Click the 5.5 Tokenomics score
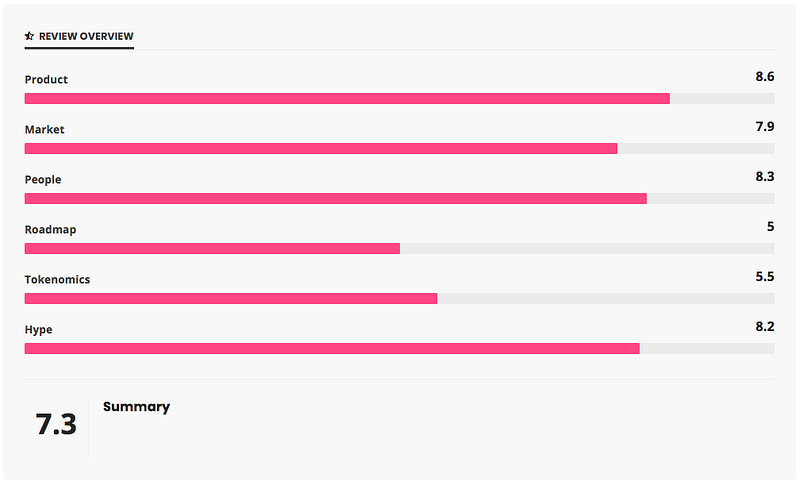Viewport: 800px width, 482px height. (x=765, y=276)
